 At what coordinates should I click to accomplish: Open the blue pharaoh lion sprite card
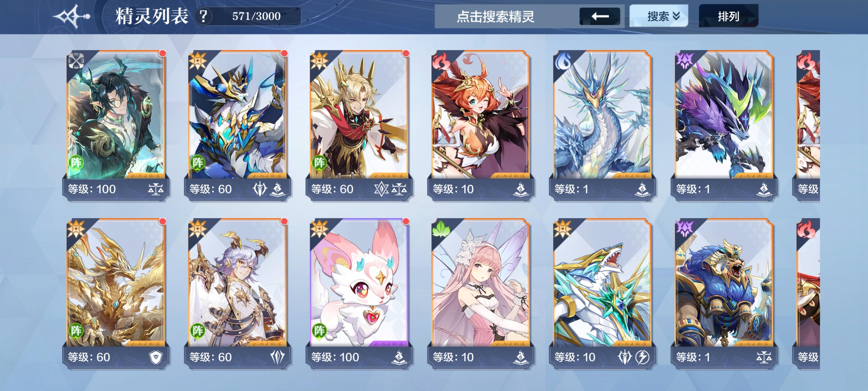(723, 294)
